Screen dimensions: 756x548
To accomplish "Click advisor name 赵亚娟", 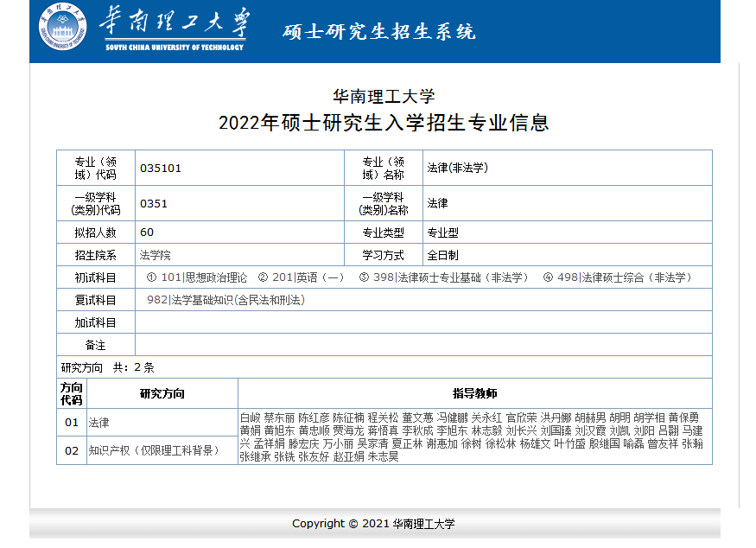I will [348, 457].
